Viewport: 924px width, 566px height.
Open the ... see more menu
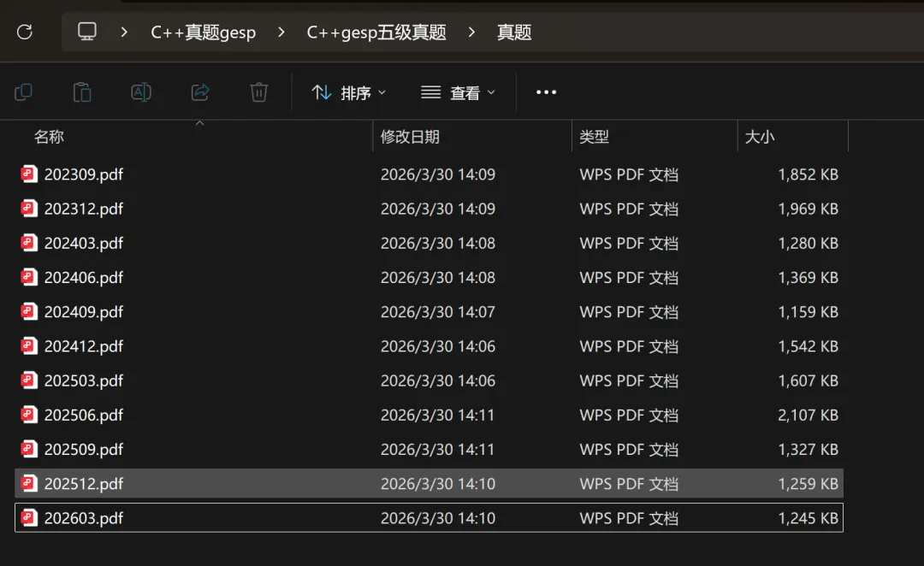[545, 91]
